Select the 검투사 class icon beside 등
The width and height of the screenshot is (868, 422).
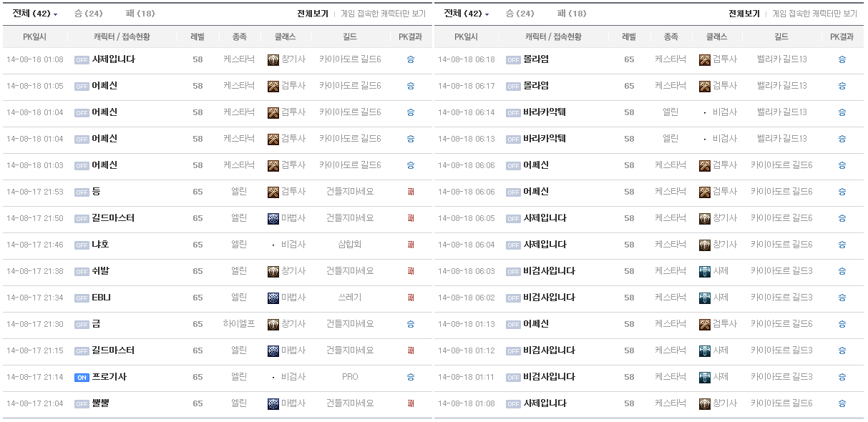click(273, 192)
